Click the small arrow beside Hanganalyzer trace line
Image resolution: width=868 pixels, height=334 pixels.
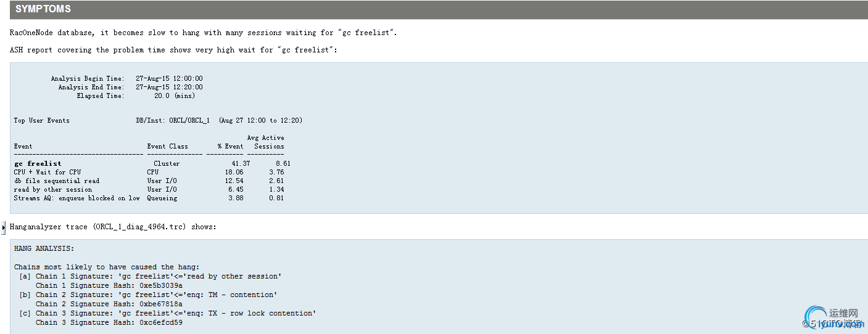[x=4, y=227]
